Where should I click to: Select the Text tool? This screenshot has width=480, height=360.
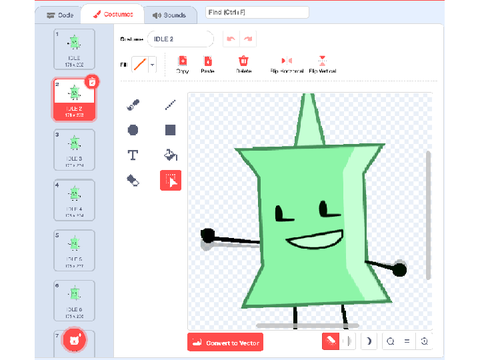pos(133,155)
